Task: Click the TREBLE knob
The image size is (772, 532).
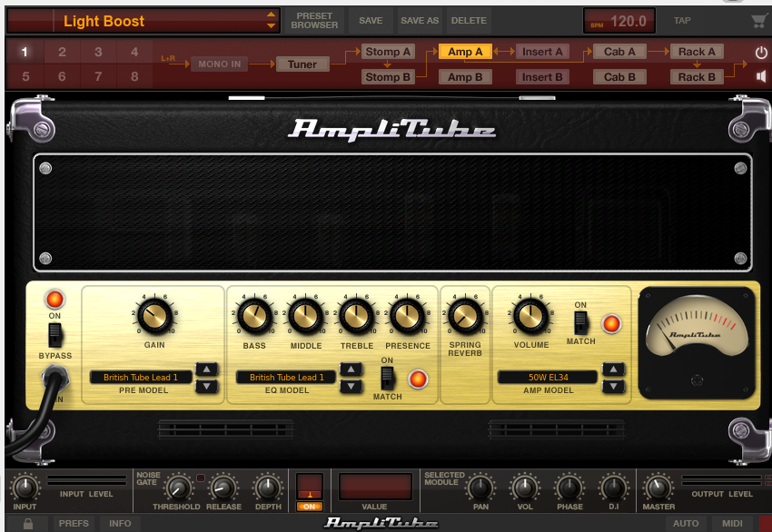Action: tap(356, 317)
